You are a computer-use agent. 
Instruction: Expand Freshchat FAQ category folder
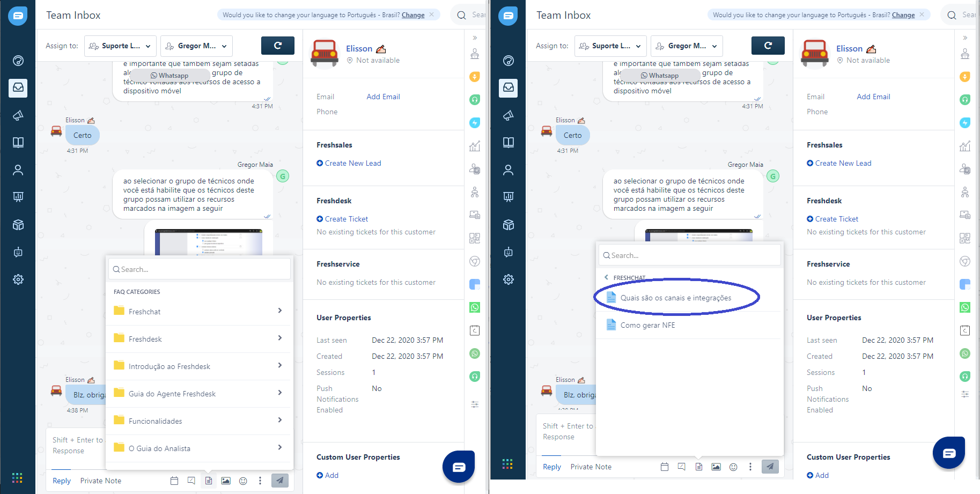pyautogui.click(x=199, y=312)
